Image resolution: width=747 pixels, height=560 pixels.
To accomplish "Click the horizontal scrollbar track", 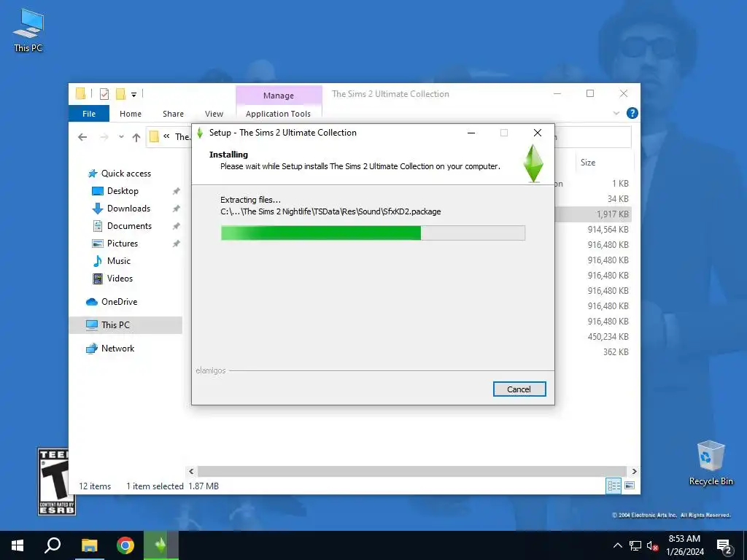I will click(412, 472).
